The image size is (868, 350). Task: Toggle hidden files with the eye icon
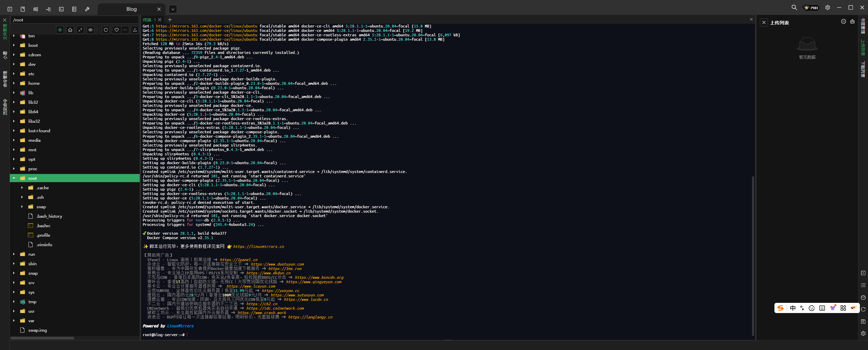(x=91, y=30)
